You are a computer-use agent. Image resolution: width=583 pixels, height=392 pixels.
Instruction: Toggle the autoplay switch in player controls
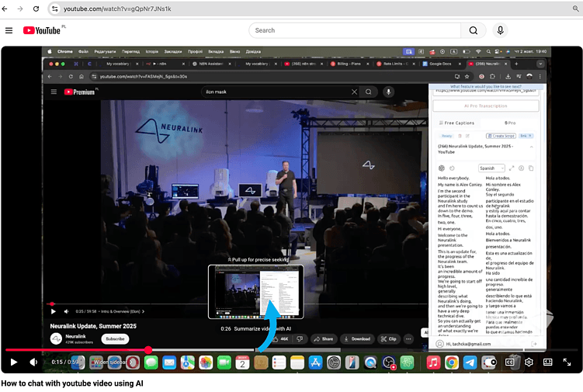(489, 362)
